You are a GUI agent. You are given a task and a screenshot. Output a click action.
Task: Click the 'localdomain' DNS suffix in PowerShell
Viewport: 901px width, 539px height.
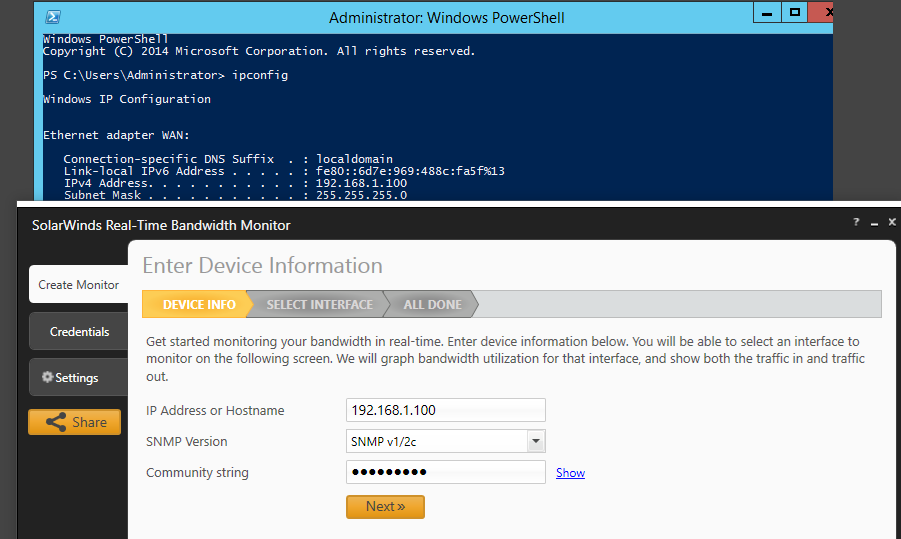point(355,159)
